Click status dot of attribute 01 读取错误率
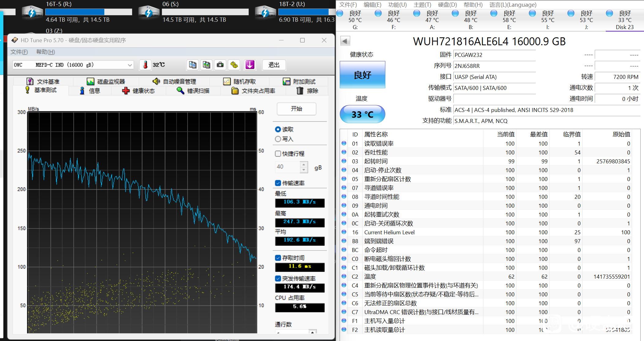644x341 pixels. (x=344, y=143)
